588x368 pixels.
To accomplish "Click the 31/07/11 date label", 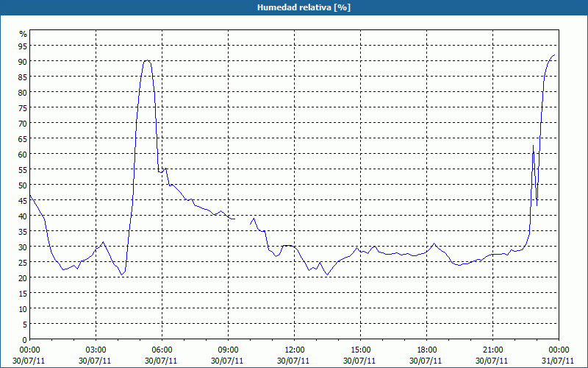I will click(x=558, y=361).
